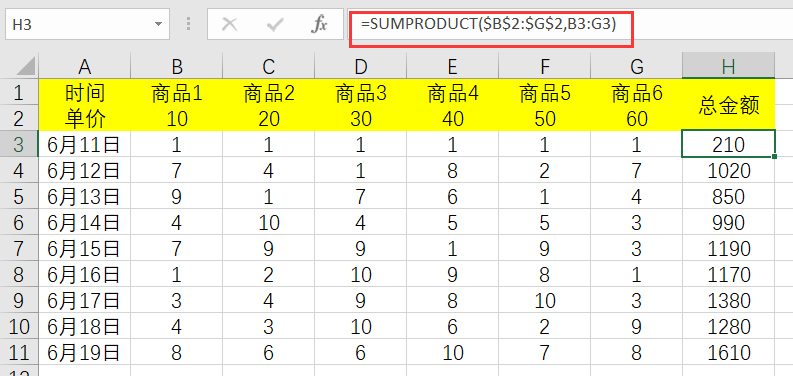The height and width of the screenshot is (376, 793).
Task: Select column G header
Action: 636,66
